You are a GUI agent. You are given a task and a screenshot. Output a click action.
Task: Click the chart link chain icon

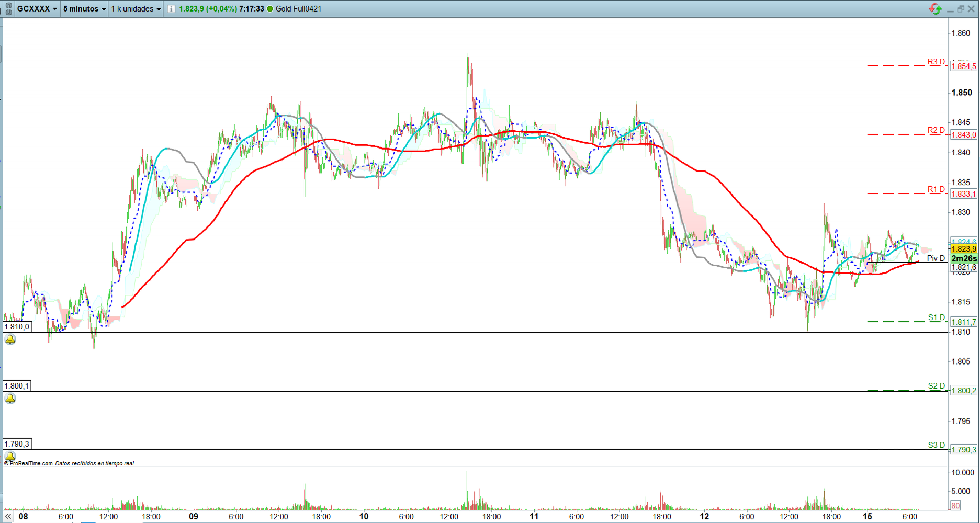8,9
